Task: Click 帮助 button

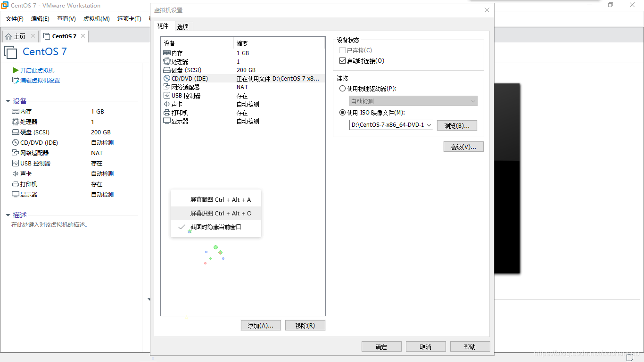Action: pos(470,346)
